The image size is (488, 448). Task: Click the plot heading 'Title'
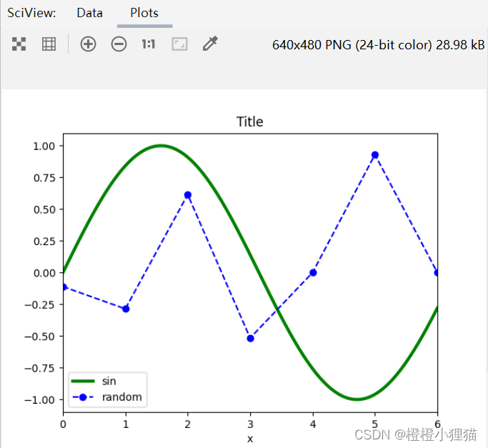[x=250, y=122]
